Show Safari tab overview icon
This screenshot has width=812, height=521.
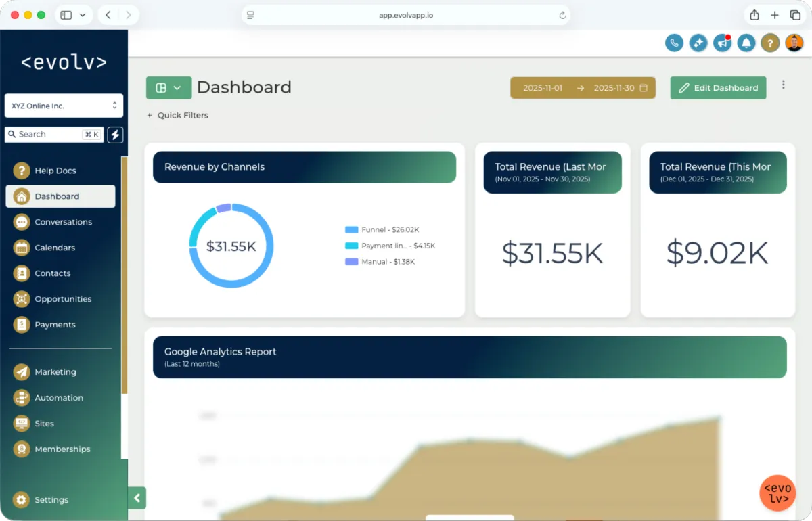(795, 15)
